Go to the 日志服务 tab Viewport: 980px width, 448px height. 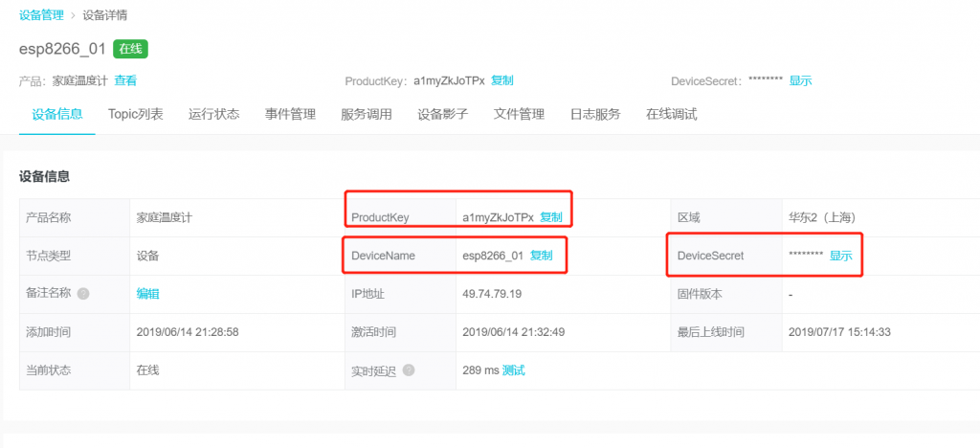pyautogui.click(x=595, y=114)
